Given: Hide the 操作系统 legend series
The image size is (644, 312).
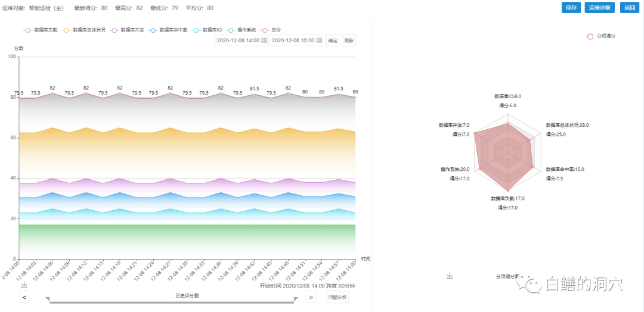Looking at the screenshot, I should [x=241, y=30].
